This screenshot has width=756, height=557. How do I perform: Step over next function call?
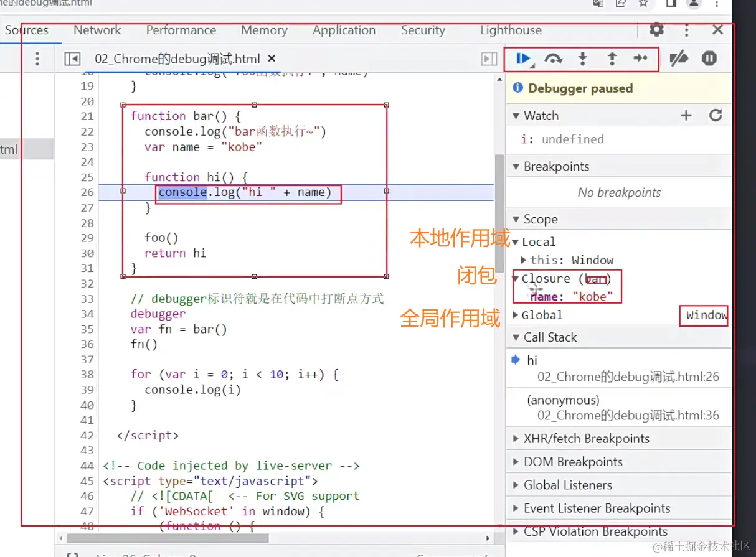[553, 59]
